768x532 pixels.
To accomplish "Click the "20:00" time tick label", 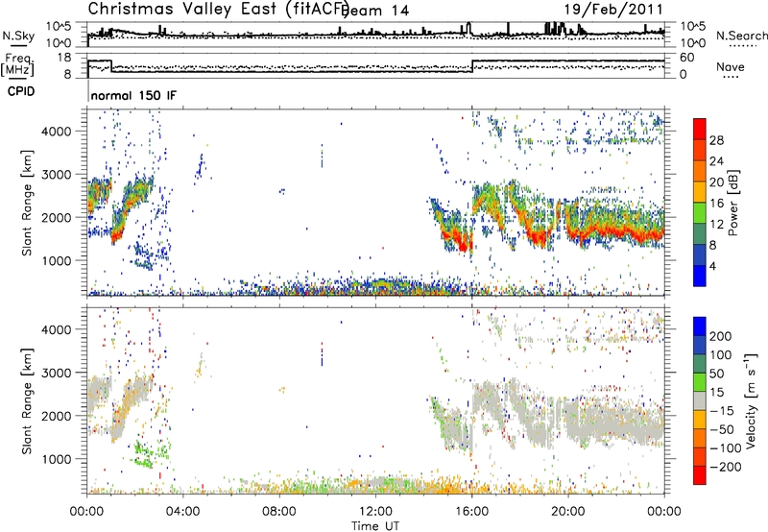I will [x=568, y=512].
